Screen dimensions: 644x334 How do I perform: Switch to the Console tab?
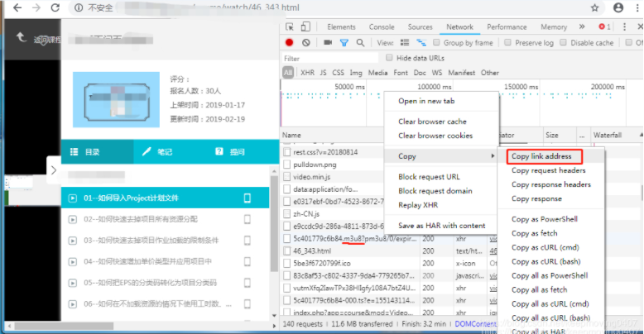click(x=382, y=26)
